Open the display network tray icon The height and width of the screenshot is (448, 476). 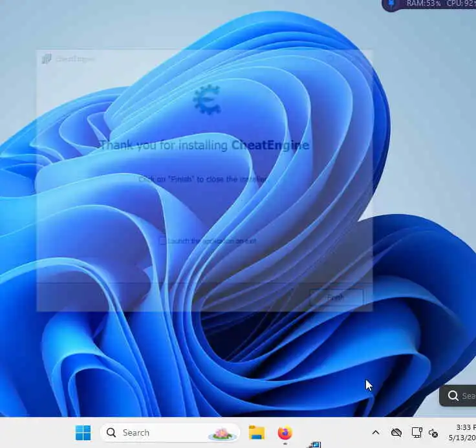point(416,432)
